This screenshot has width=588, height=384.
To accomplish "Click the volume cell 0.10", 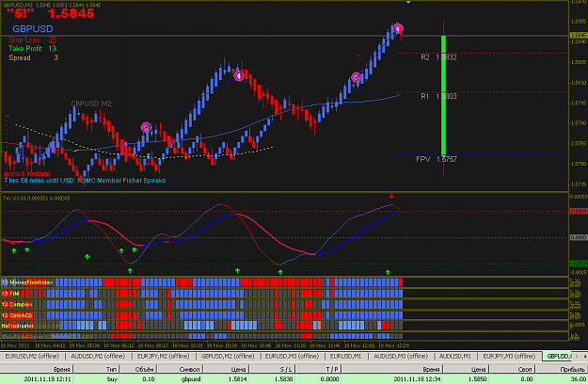I will click(x=149, y=379).
